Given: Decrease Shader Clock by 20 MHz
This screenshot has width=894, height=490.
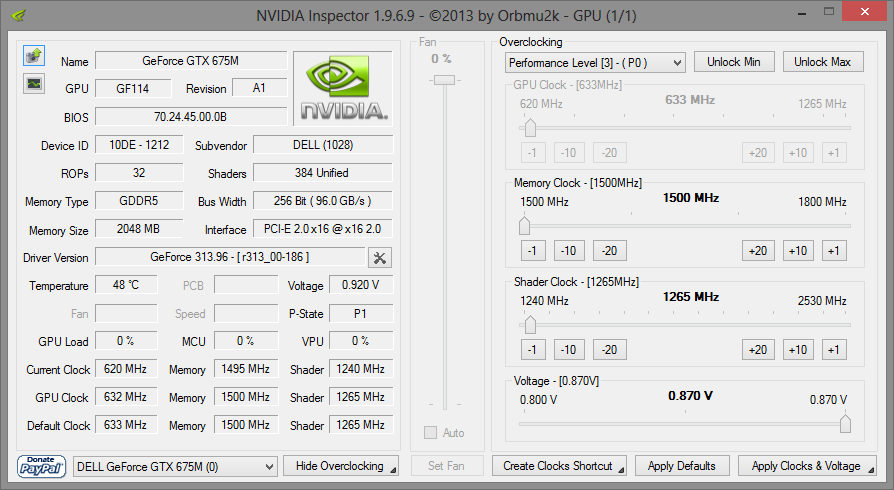Looking at the screenshot, I should click(609, 350).
